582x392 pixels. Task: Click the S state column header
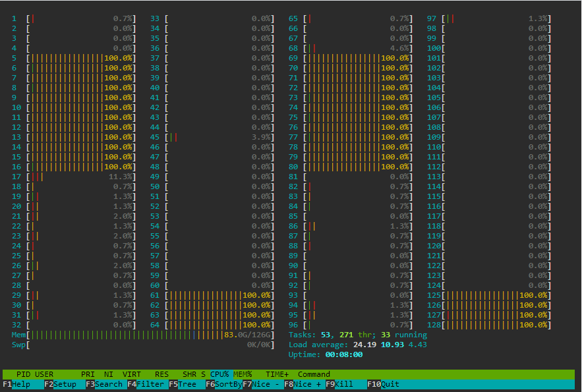coord(204,374)
